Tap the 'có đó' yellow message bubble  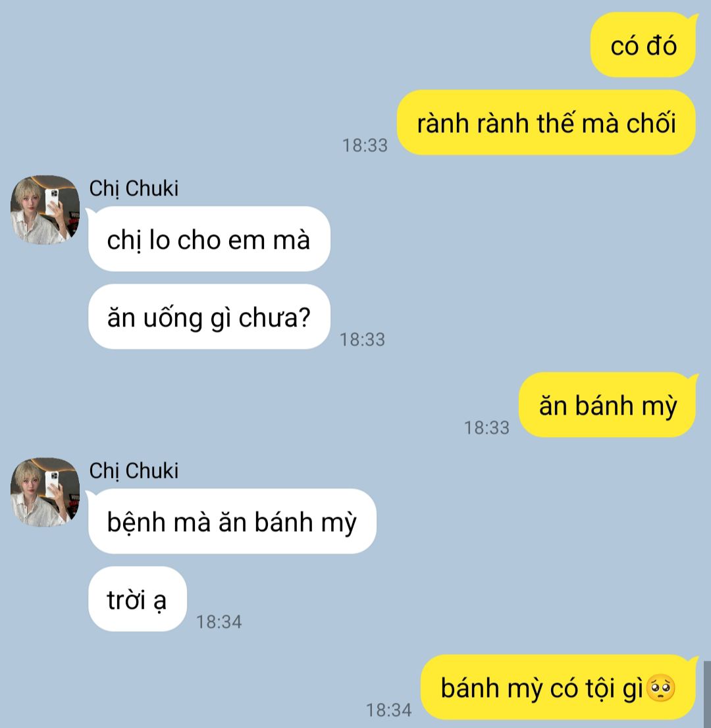(643, 45)
